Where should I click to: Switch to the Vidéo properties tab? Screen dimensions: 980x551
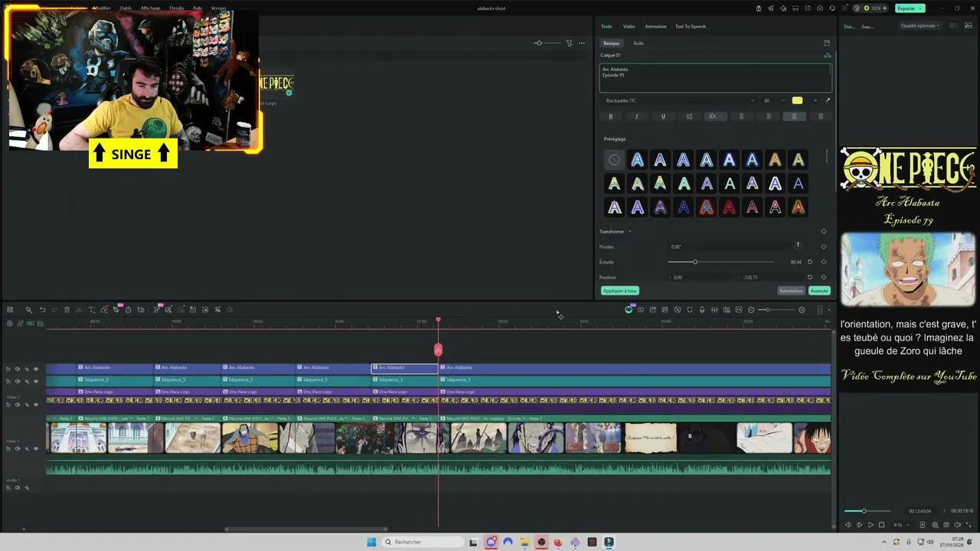629,26
